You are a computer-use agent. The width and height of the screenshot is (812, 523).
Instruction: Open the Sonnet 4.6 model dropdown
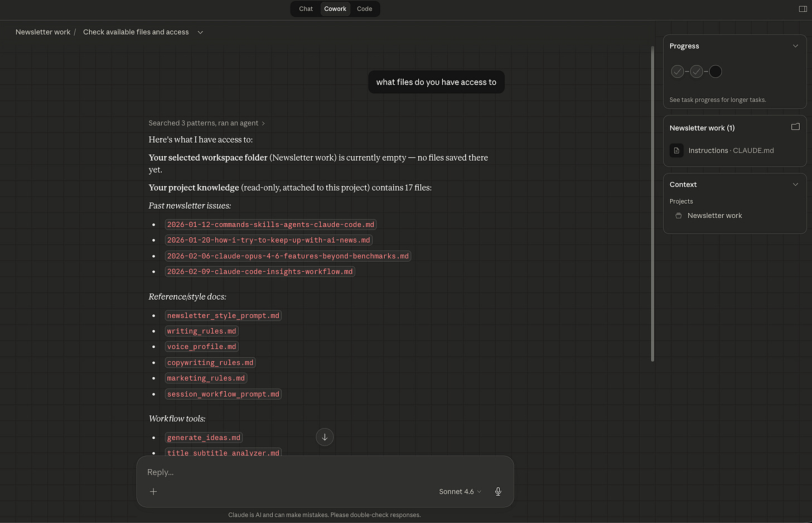tap(460, 491)
